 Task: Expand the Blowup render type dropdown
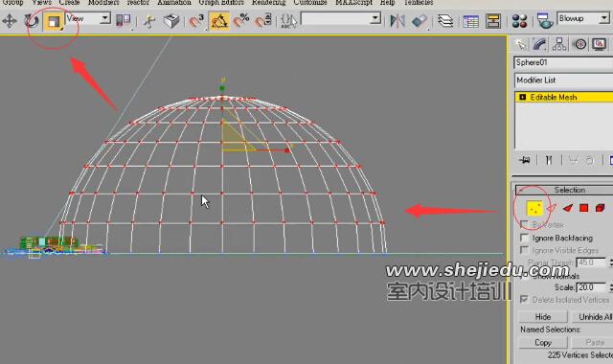click(583, 18)
